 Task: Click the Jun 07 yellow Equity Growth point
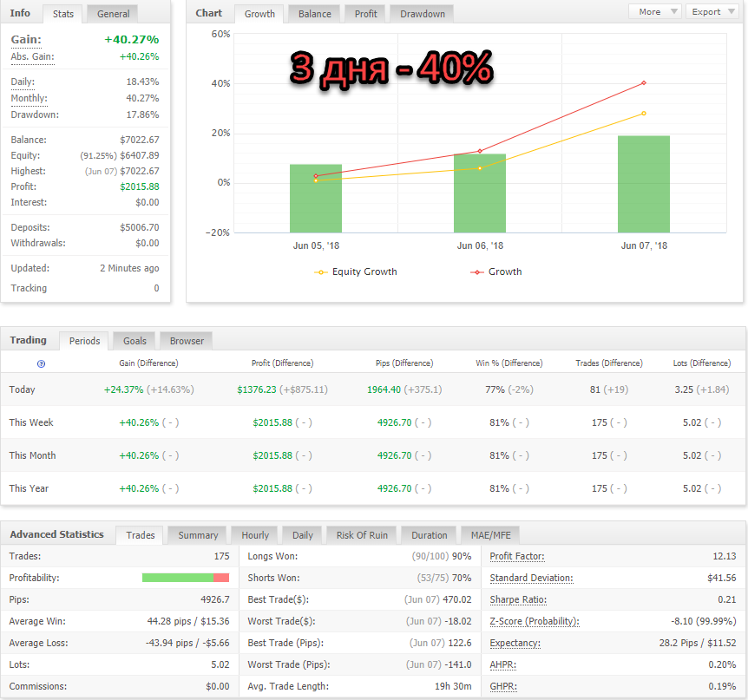point(644,114)
